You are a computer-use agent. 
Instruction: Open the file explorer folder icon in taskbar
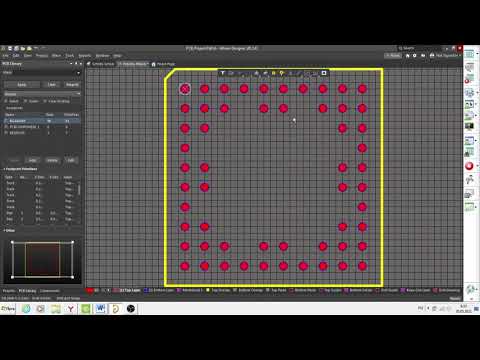[x=56, y=309]
